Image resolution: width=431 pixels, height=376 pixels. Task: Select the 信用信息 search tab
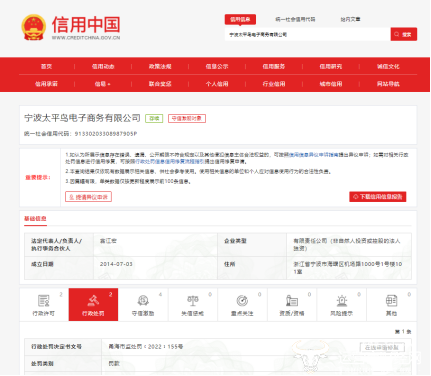click(x=240, y=19)
